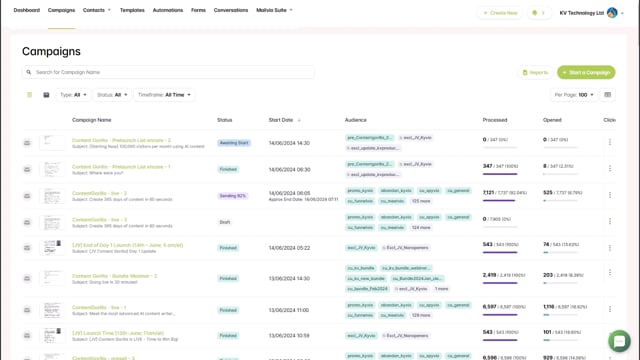Open campaign 'ContentGorilla - live - 2'
Viewport: 640px width, 360px height.
[x=100, y=193]
